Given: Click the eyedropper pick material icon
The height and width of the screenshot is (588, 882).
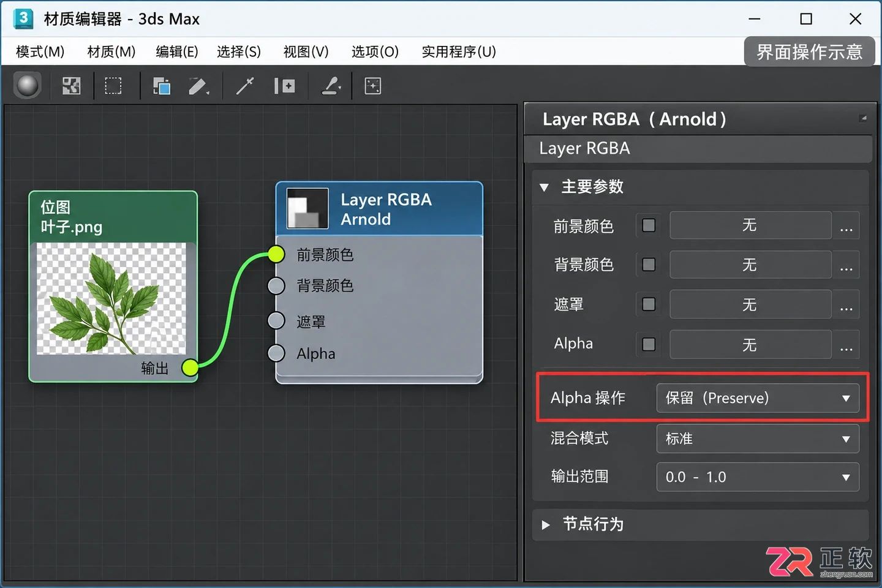Looking at the screenshot, I should [245, 86].
